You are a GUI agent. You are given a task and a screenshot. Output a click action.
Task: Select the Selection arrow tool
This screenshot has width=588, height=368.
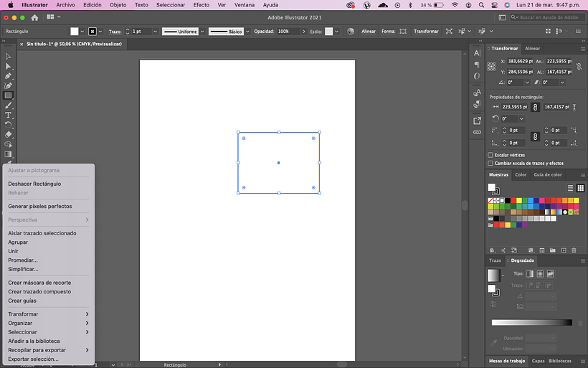(x=9, y=56)
